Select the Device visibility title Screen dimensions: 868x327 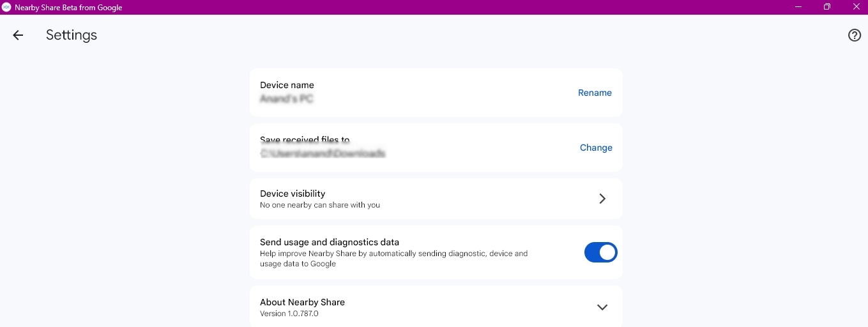293,194
